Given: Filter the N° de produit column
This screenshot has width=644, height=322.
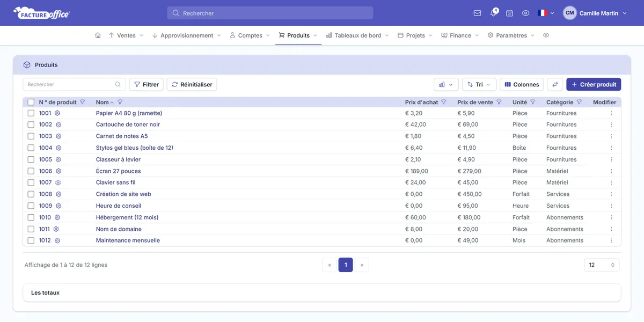Looking at the screenshot, I should (82, 102).
